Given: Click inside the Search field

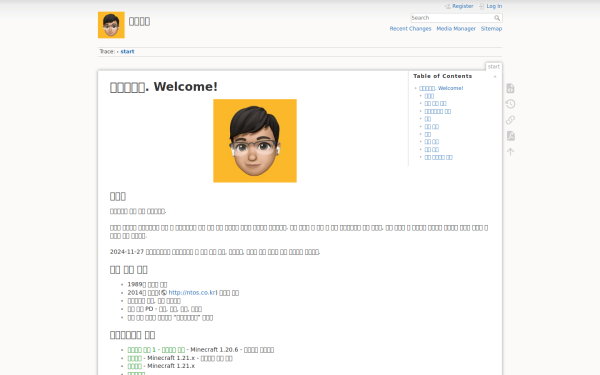Looking at the screenshot, I should click(452, 18).
